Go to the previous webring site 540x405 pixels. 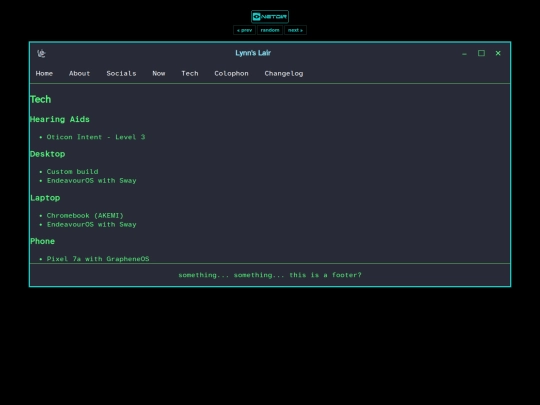[x=244, y=30]
